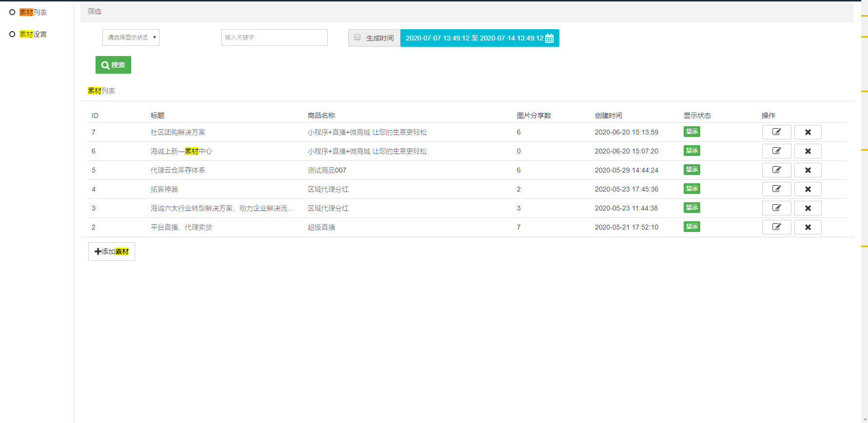Open product link 超级直播
This screenshot has height=423, width=868.
pyautogui.click(x=321, y=227)
